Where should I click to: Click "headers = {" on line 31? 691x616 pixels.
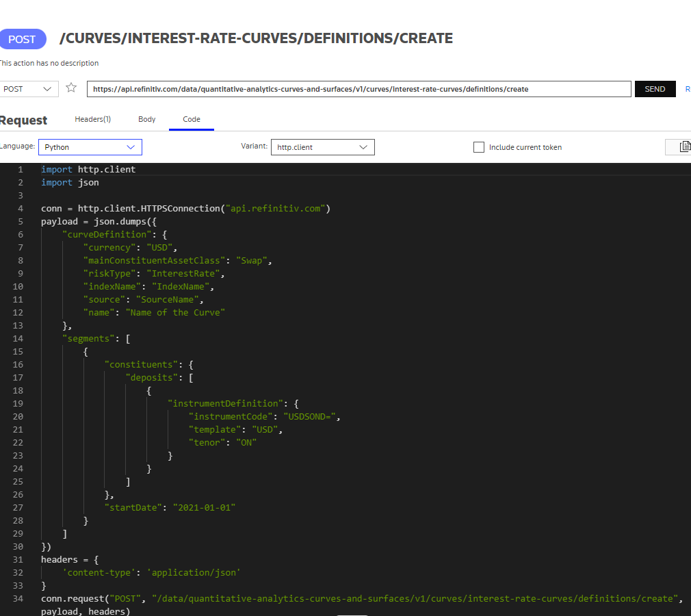[x=70, y=560]
